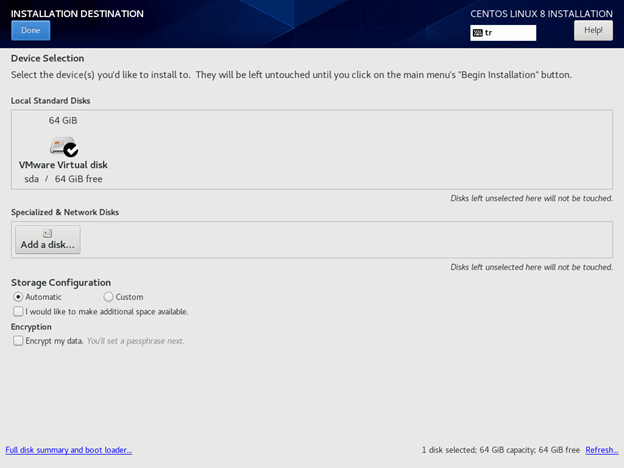Screen dimensions: 624x468
Task: Click the checkmark badge on the selected disk
Action: (x=71, y=150)
